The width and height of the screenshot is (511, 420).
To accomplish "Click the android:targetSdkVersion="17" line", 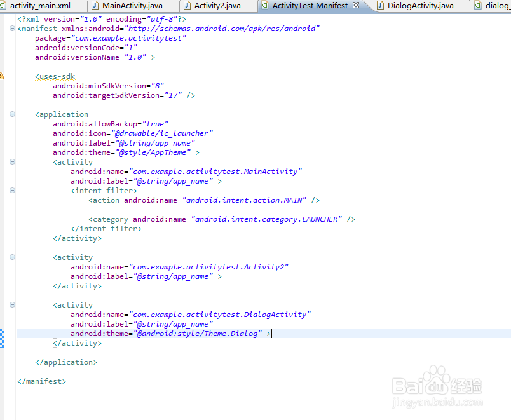I will [124, 95].
